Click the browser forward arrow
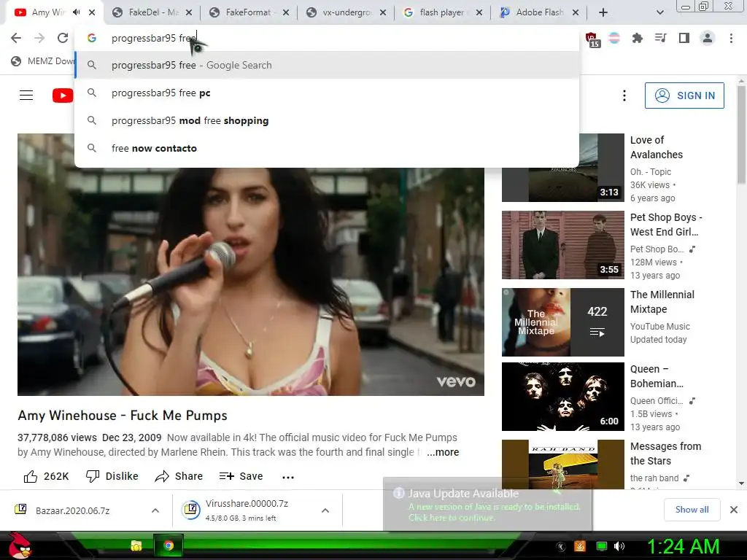The width and height of the screenshot is (747, 560). 39,38
